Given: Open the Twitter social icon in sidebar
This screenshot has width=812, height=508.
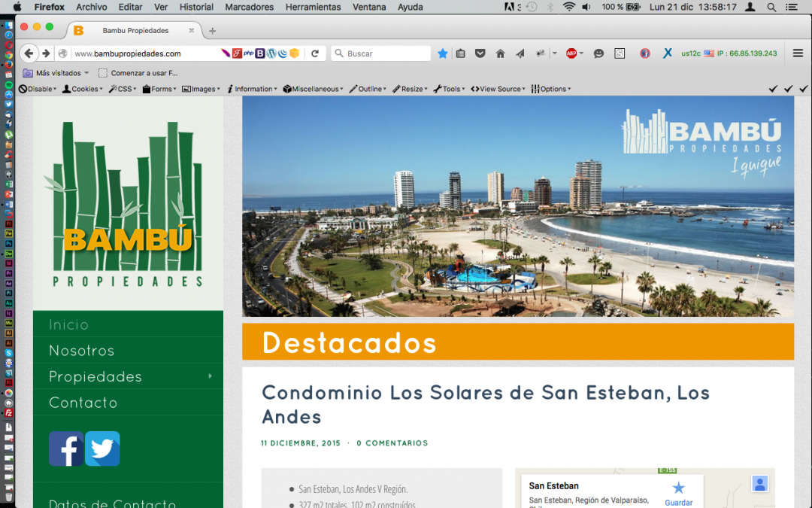Looking at the screenshot, I should point(102,449).
